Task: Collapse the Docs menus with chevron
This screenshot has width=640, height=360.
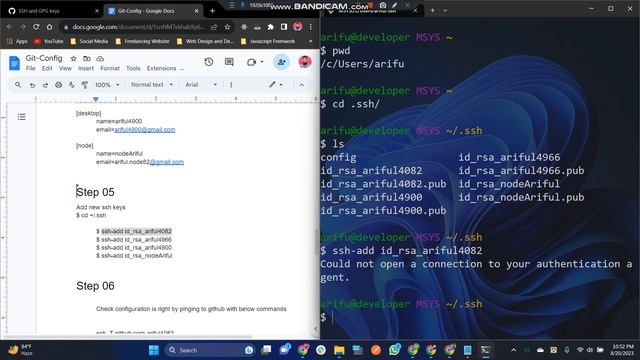Action: 301,85
